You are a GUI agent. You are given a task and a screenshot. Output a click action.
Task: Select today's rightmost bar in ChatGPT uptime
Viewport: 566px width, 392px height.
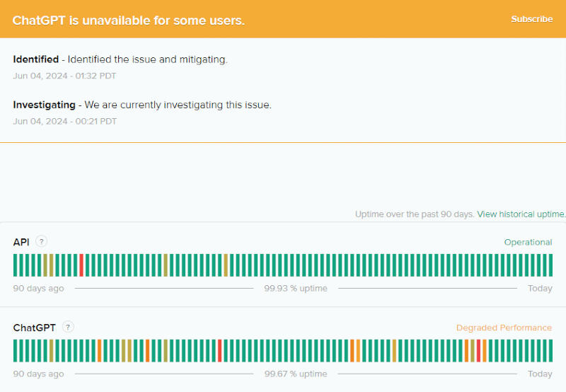click(x=550, y=350)
